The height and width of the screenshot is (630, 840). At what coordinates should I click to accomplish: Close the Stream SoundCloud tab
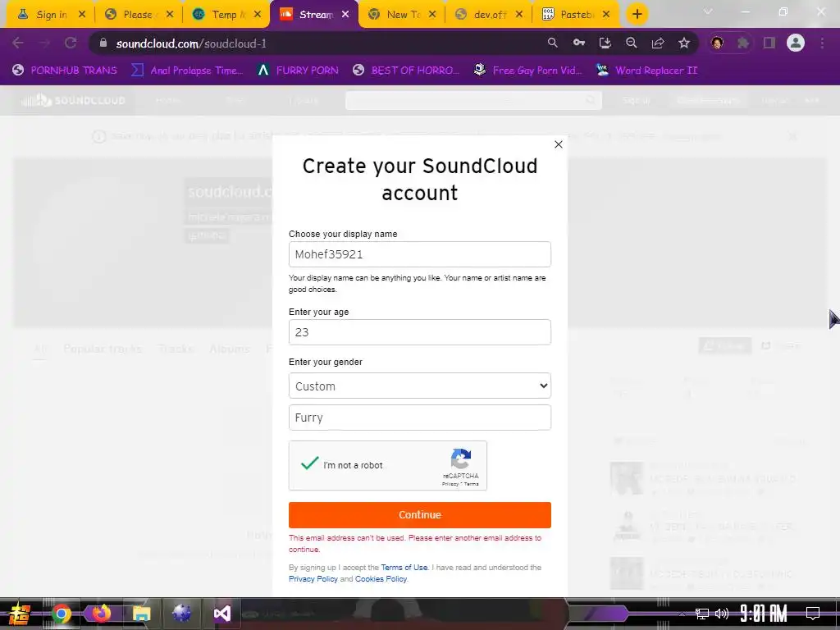pos(345,15)
